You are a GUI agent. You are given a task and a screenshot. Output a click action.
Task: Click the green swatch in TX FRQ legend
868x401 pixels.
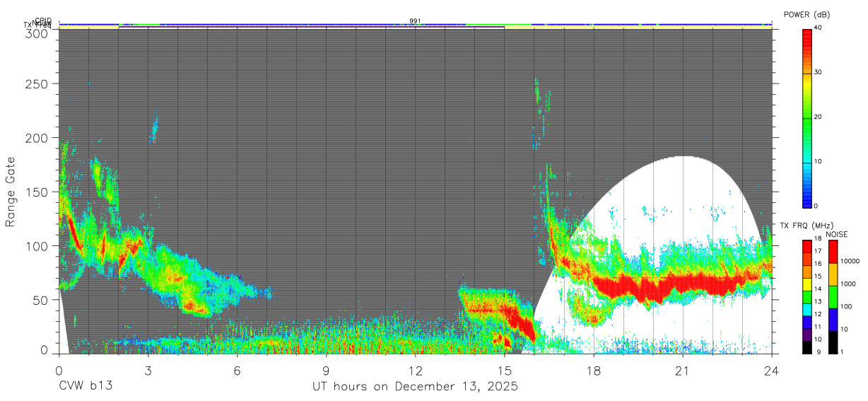(807, 297)
